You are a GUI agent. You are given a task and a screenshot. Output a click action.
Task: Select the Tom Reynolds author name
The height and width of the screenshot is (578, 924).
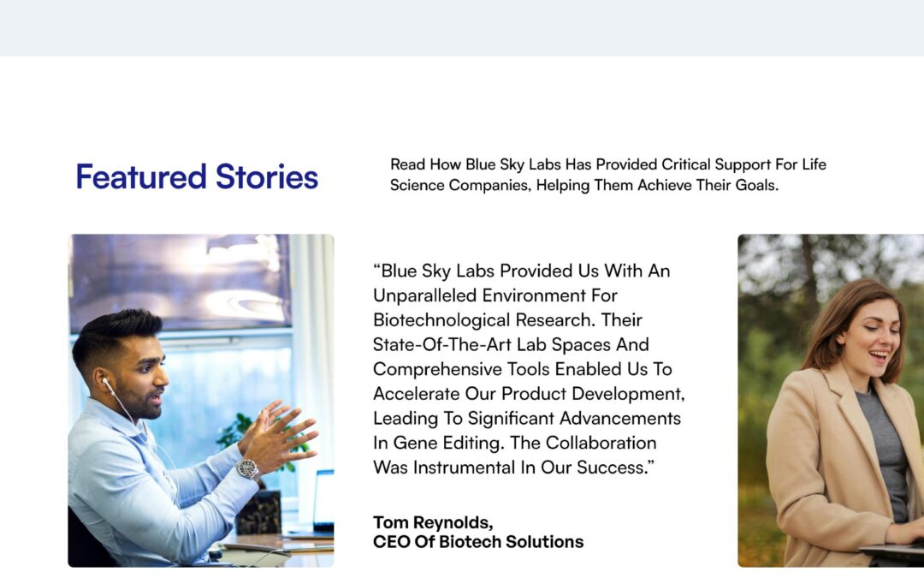pos(433,522)
